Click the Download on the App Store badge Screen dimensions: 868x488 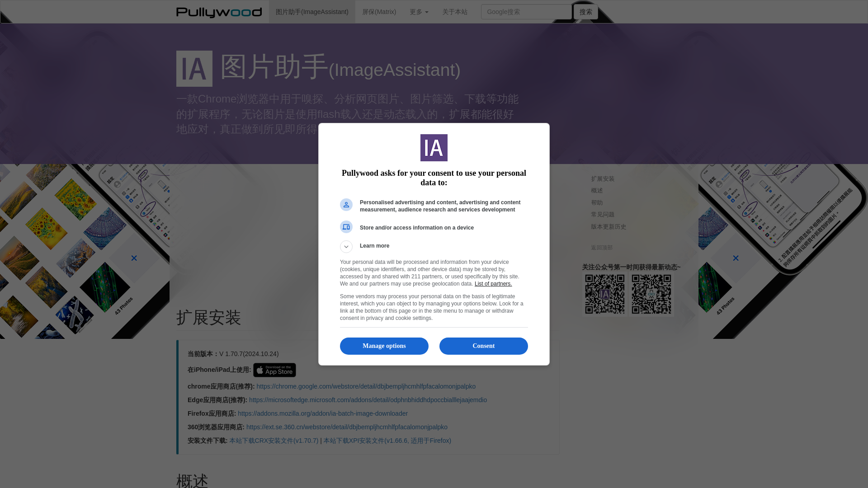pos(274,370)
